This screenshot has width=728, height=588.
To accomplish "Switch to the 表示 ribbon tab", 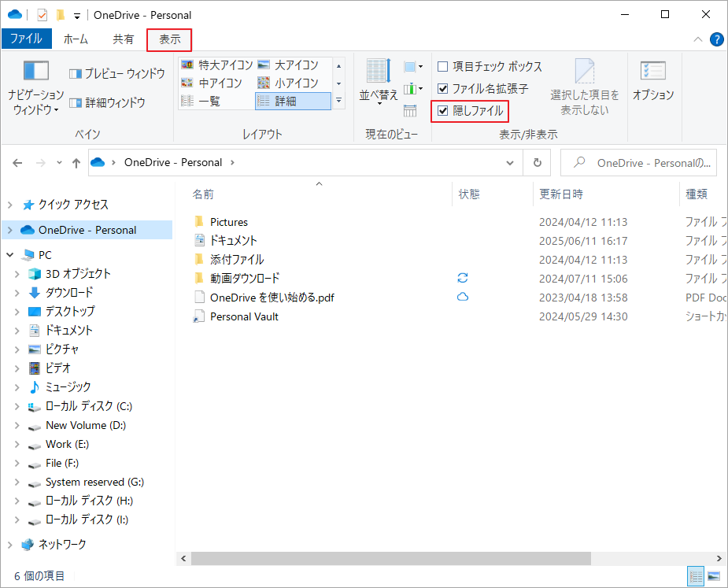I will [x=169, y=39].
